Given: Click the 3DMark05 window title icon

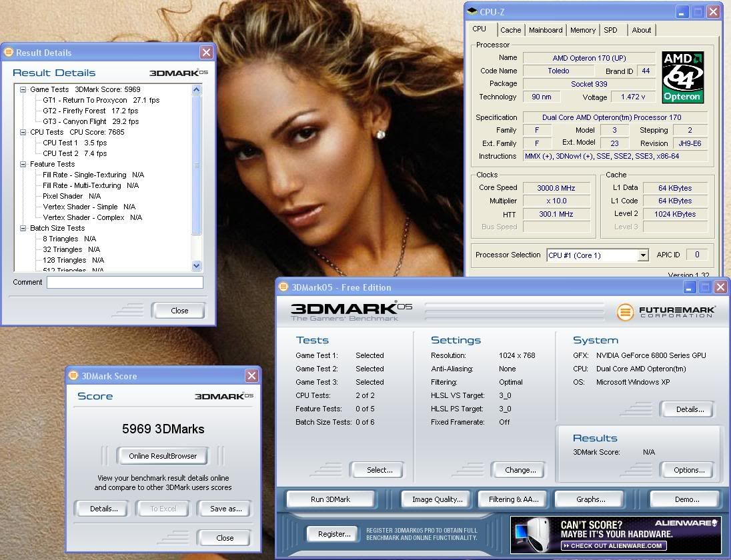Looking at the screenshot, I should [283, 287].
